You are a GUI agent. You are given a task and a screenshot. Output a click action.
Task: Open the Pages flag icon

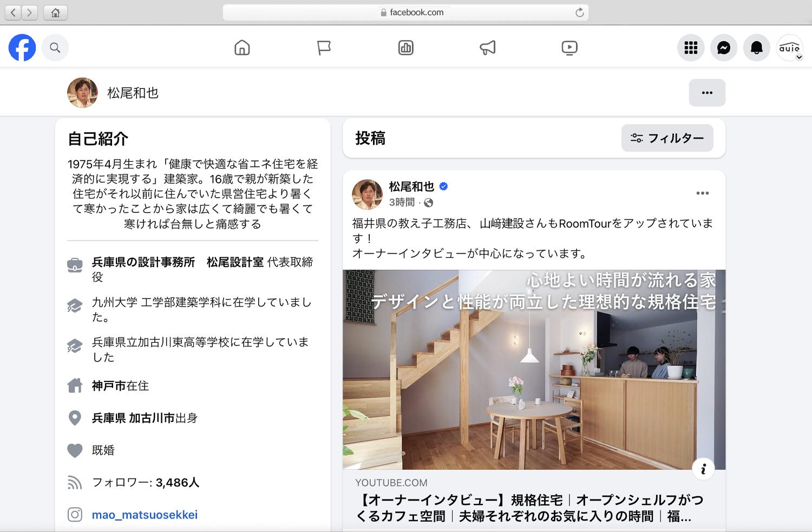tap(324, 48)
